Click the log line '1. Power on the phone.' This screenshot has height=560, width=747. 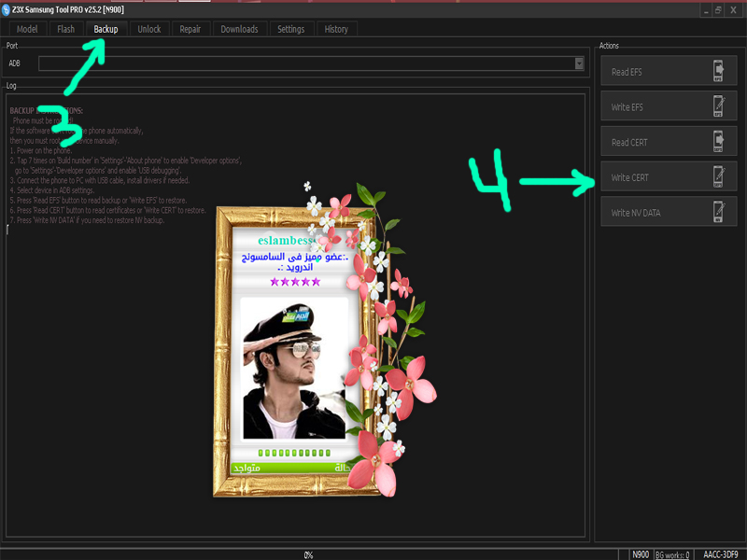[x=41, y=150]
